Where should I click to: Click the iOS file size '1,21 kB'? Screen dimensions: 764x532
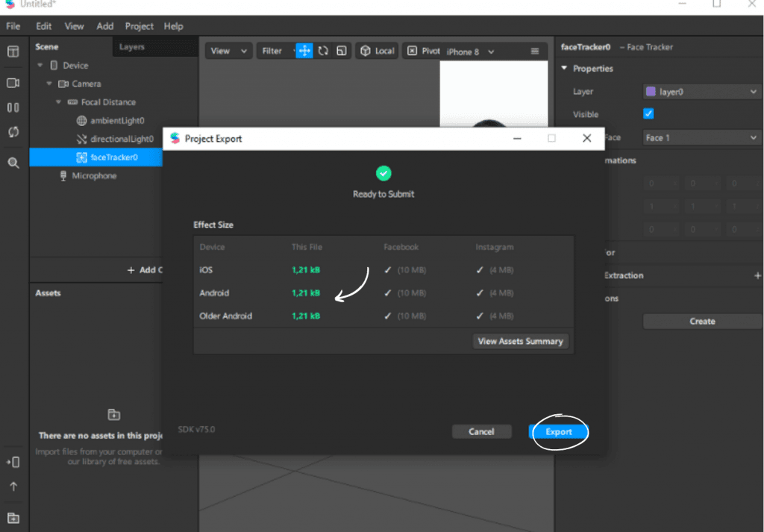(305, 270)
